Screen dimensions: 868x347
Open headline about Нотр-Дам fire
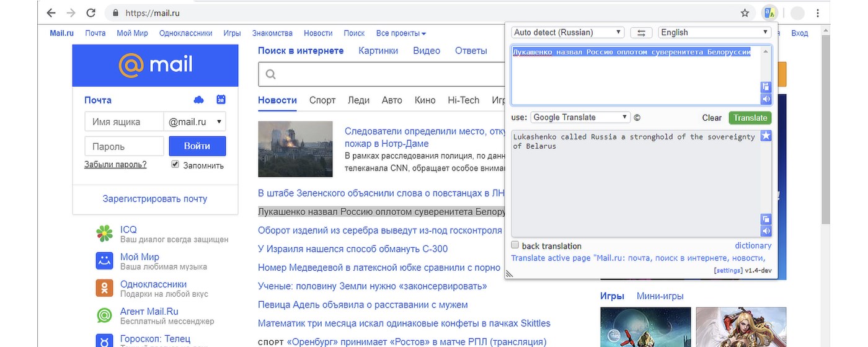tap(425, 137)
